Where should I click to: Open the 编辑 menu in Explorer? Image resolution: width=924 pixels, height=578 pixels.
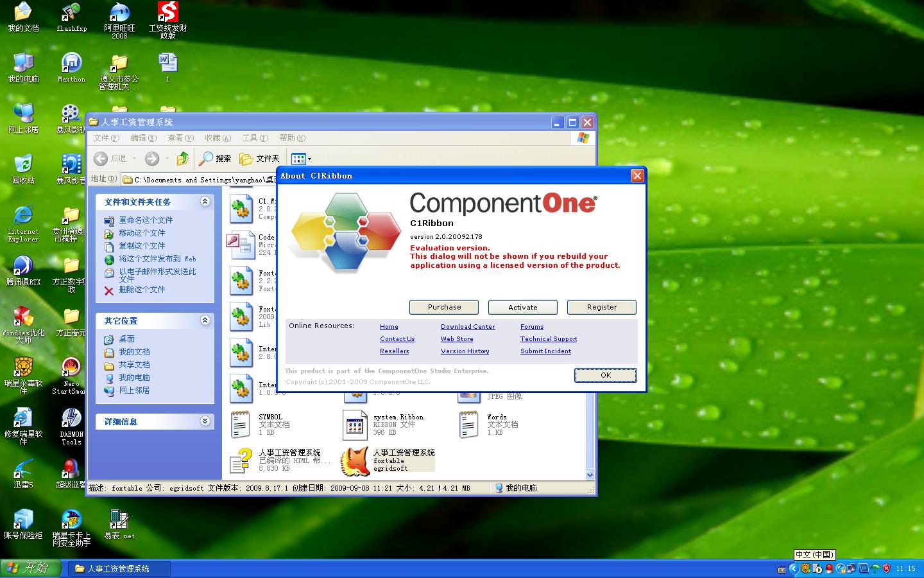pyautogui.click(x=143, y=138)
